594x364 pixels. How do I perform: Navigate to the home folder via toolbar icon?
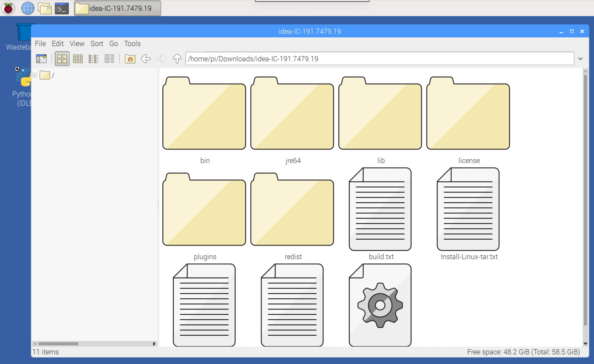130,58
